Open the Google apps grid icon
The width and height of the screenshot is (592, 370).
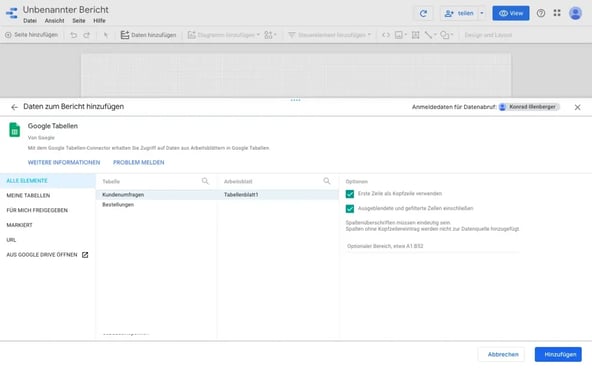coord(557,13)
